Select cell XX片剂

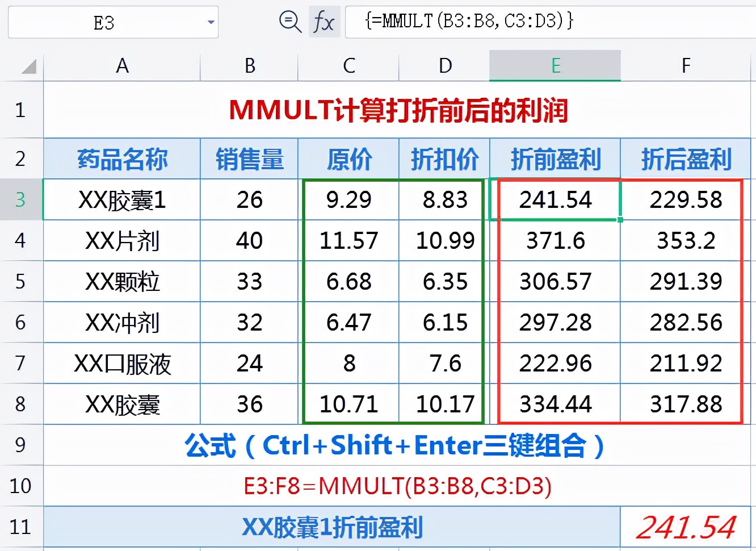(122, 240)
